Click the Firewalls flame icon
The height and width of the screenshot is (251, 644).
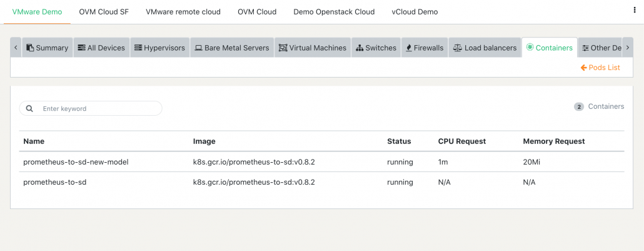[x=409, y=48]
